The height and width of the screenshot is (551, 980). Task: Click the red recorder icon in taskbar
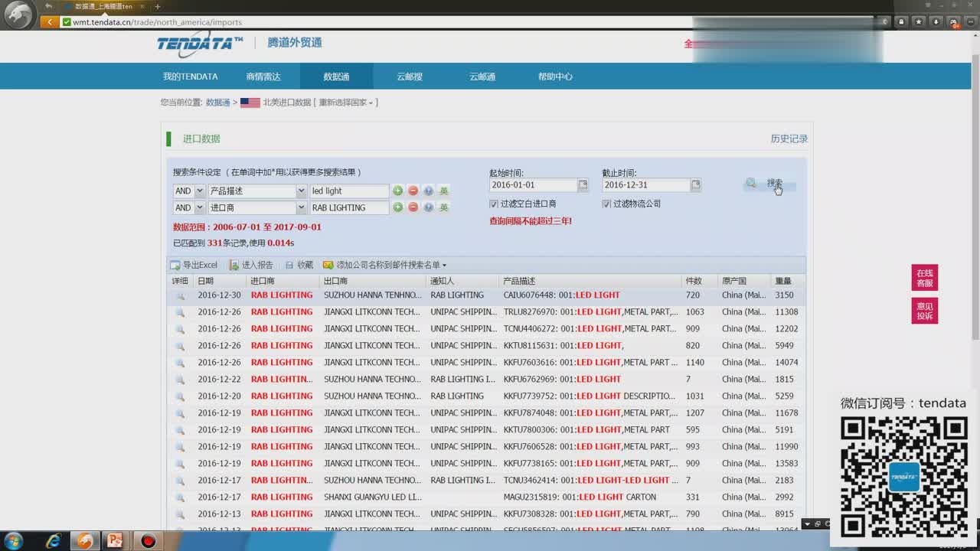tap(149, 541)
